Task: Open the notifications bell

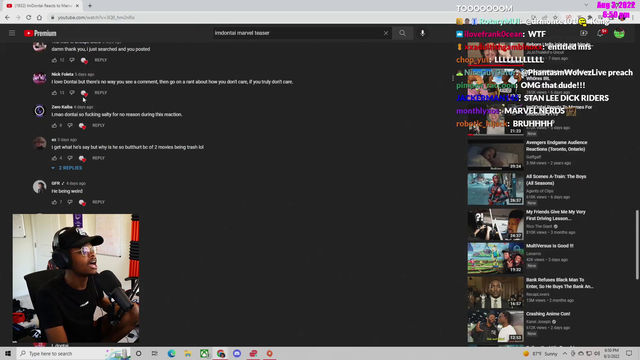Action: point(601,33)
